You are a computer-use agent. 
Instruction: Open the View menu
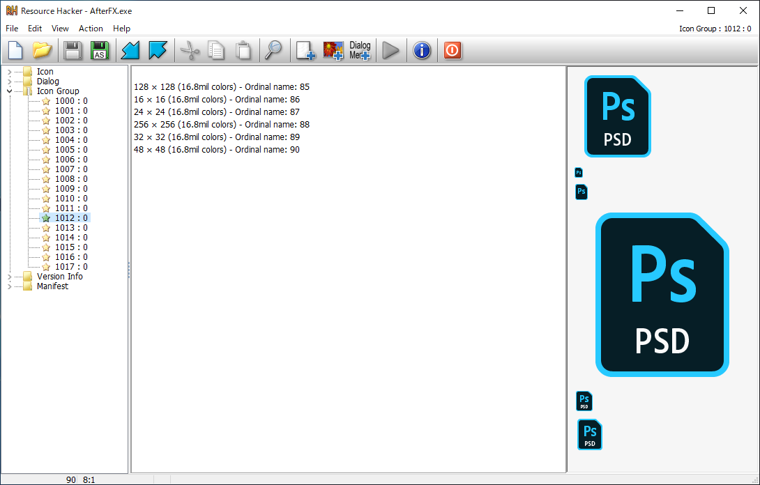pos(60,29)
